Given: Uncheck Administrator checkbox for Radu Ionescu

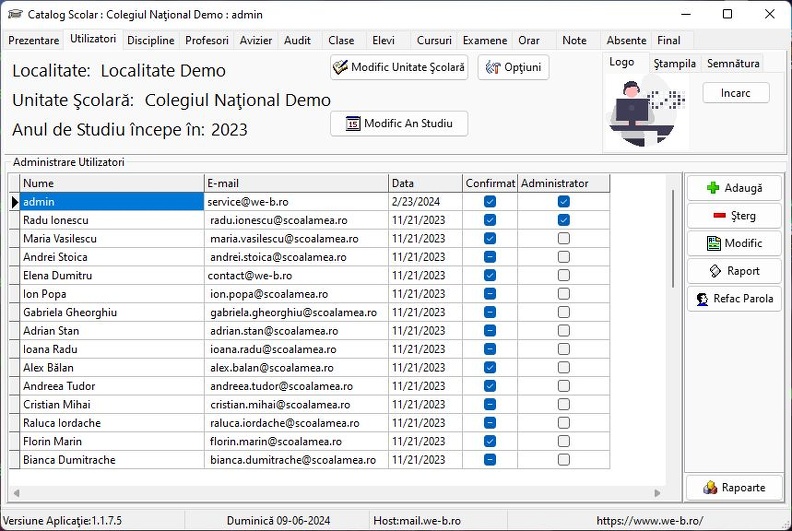Looking at the screenshot, I should (564, 220).
